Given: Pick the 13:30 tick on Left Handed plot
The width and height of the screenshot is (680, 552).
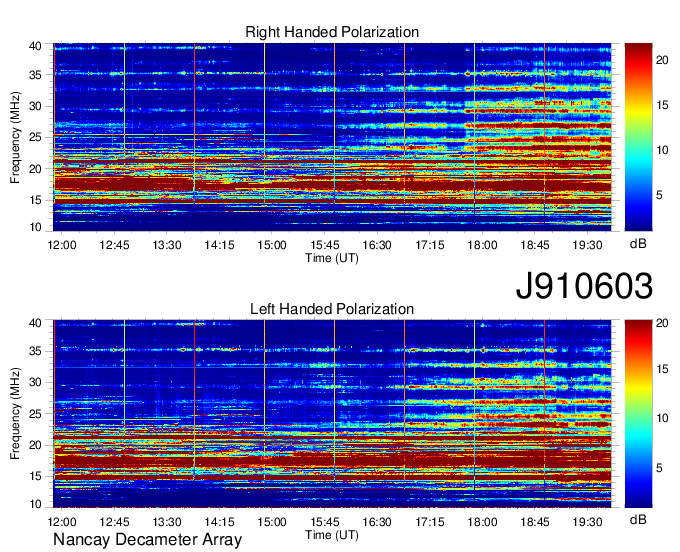Looking at the screenshot, I should pyautogui.click(x=167, y=522).
